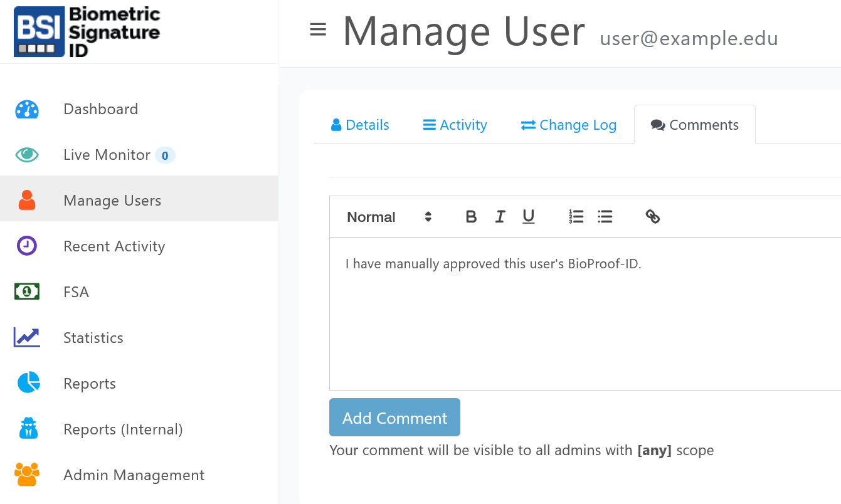Click the Admin Management group icon
The height and width of the screenshot is (504, 841).
[x=27, y=475]
